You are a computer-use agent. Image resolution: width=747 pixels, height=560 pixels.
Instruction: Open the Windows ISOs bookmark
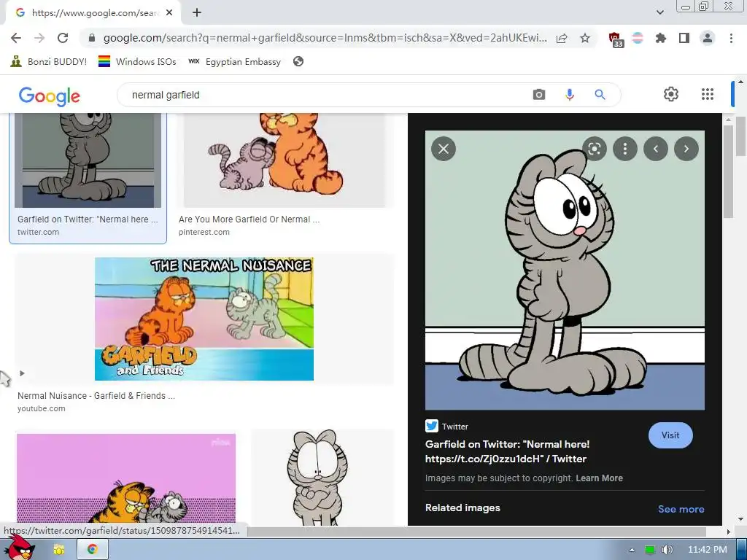pyautogui.click(x=137, y=61)
